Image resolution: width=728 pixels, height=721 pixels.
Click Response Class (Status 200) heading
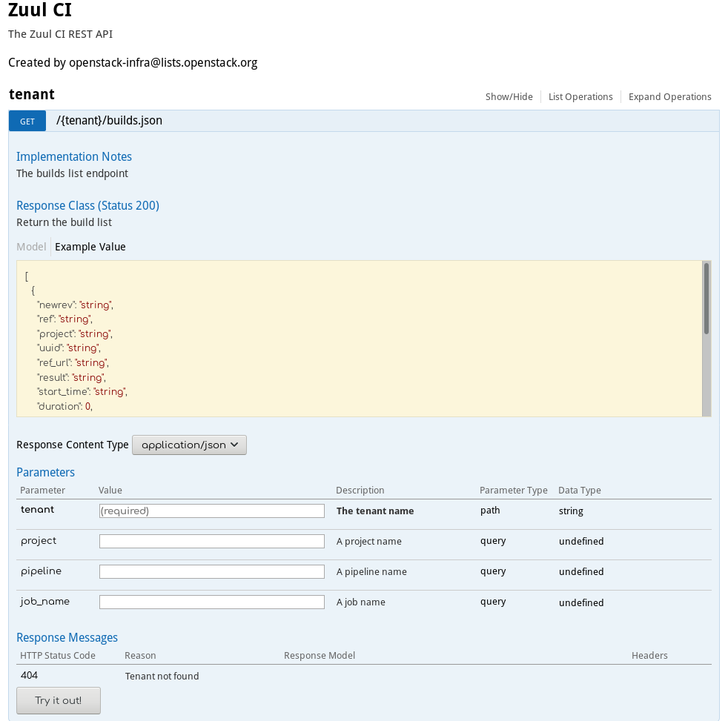point(87,205)
